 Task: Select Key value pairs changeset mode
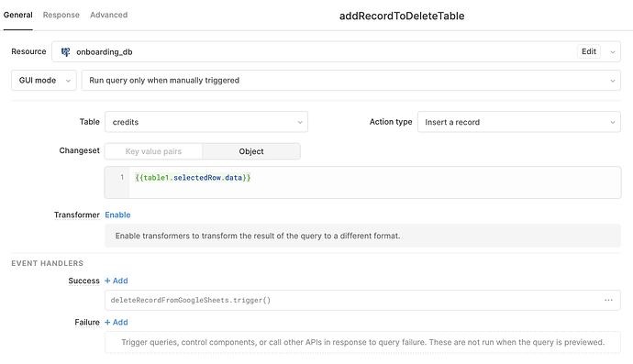pyautogui.click(x=153, y=151)
